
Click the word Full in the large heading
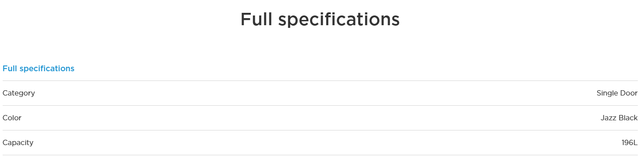tap(256, 19)
